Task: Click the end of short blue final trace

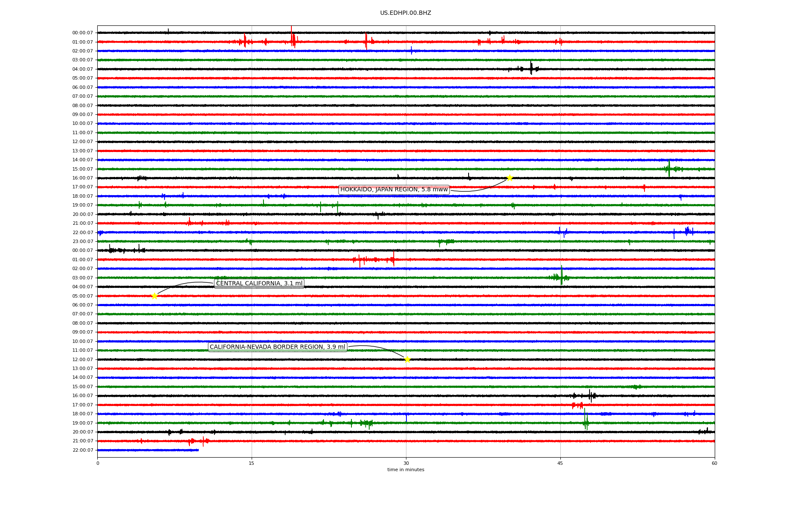Action: click(x=198, y=450)
